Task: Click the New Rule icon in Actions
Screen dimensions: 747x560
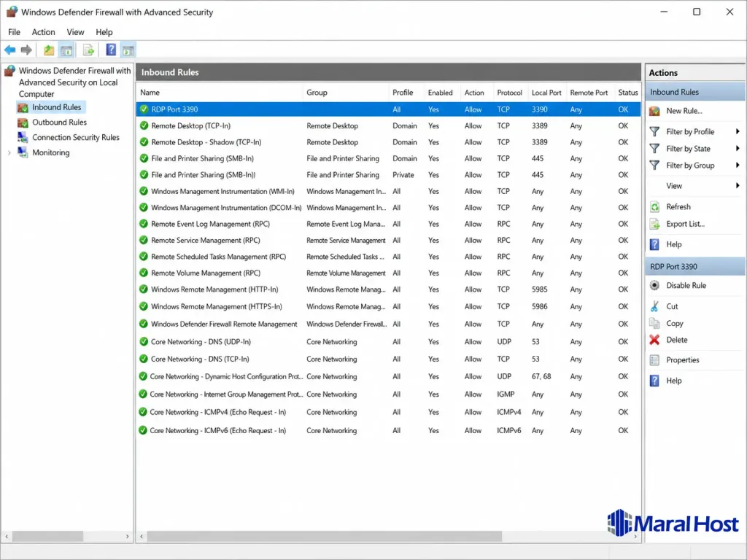Action: point(654,111)
